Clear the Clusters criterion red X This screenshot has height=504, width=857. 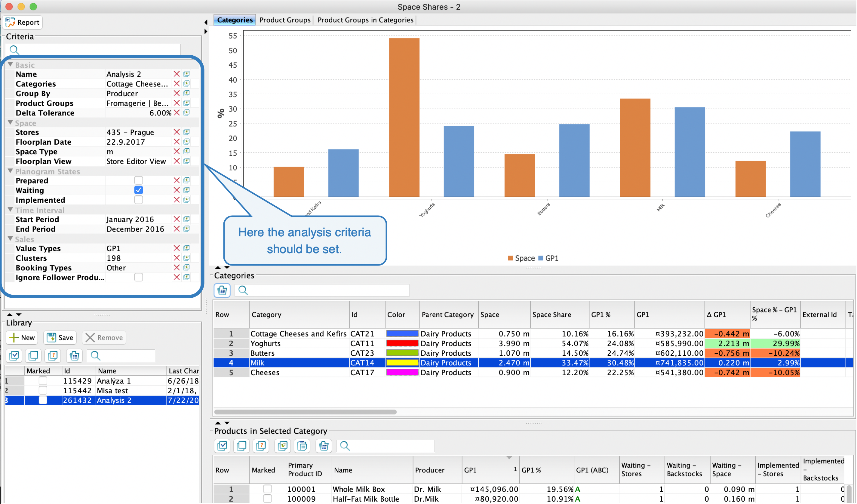click(x=177, y=258)
